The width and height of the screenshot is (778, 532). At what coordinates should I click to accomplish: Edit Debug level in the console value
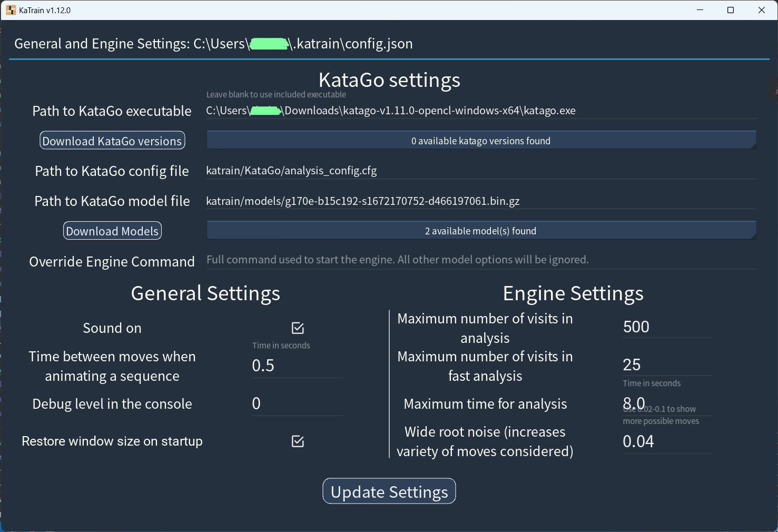point(297,403)
